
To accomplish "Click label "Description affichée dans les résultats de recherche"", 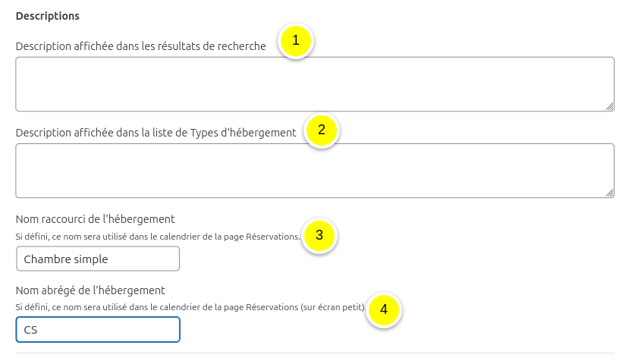I will 140,46.
